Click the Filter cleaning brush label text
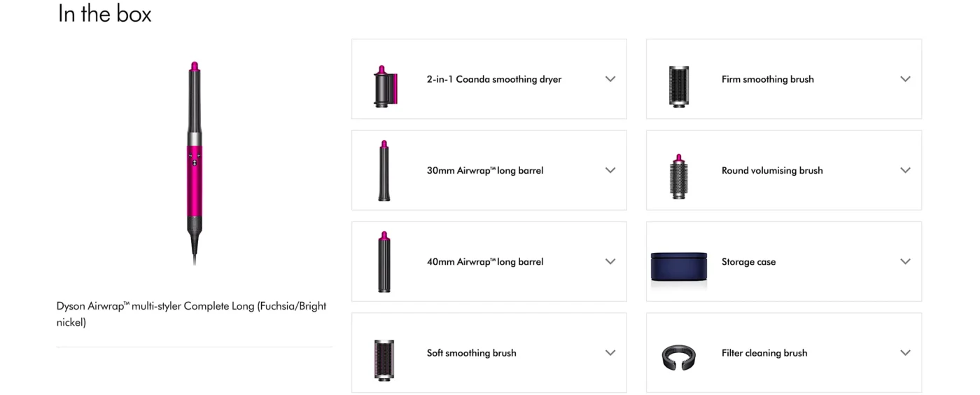Viewport: 980px width, 395px height. tap(764, 353)
